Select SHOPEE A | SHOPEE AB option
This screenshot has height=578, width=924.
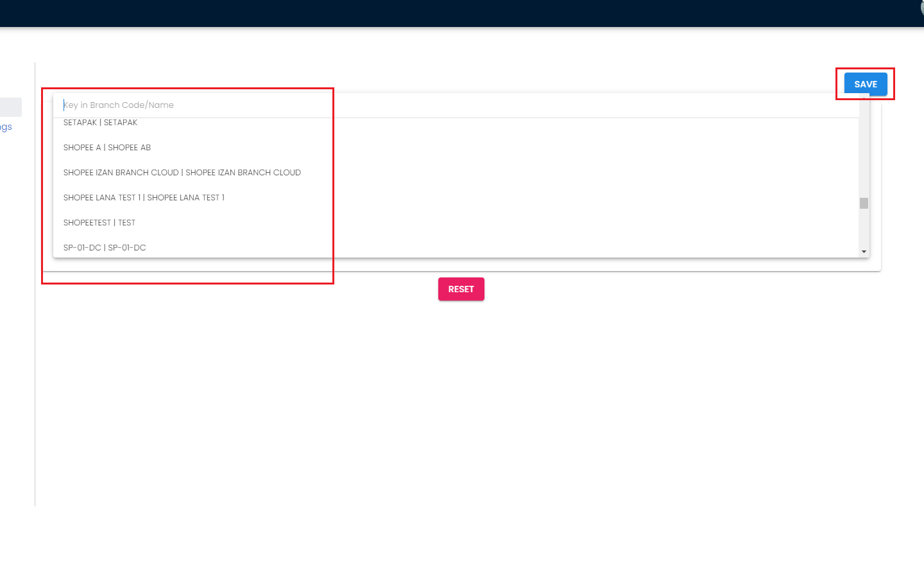coord(456,148)
